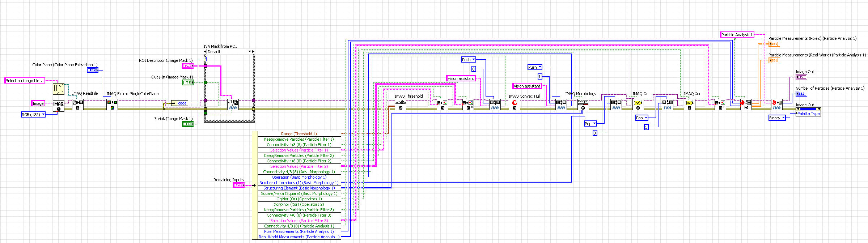868x243 pixels.
Task: Click the third particle filter VI before analysis
Action: 720,105
